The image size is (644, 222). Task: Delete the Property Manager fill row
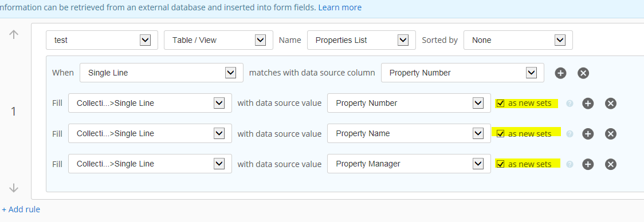pos(611,164)
